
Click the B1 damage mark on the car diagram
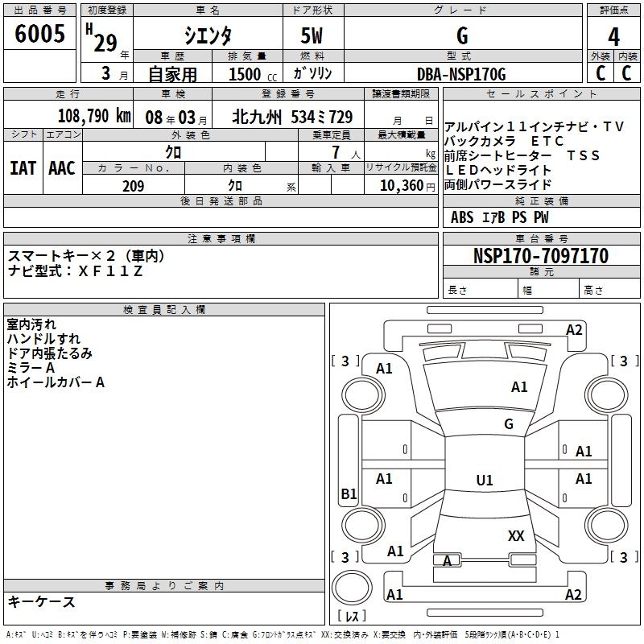pyautogui.click(x=349, y=494)
